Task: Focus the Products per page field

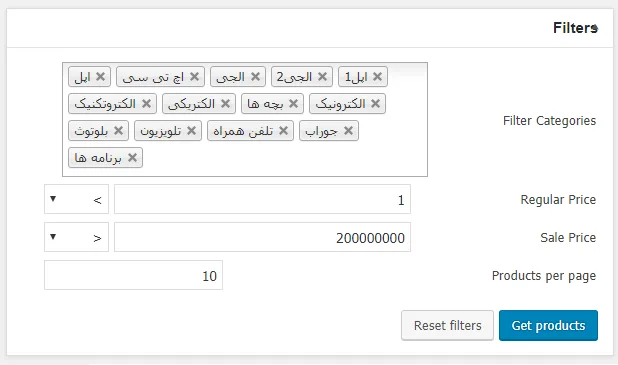Action: (x=133, y=275)
